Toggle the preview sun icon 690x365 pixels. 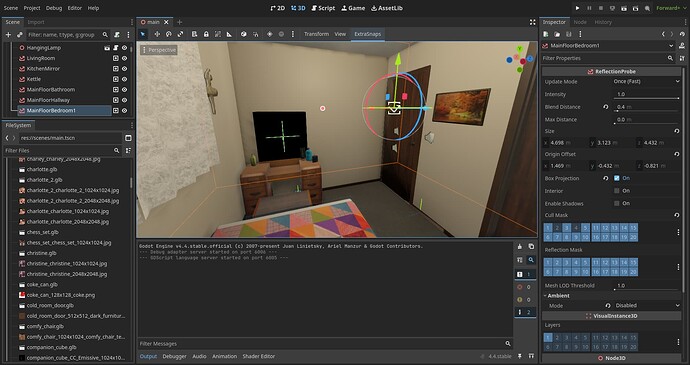(x=270, y=34)
